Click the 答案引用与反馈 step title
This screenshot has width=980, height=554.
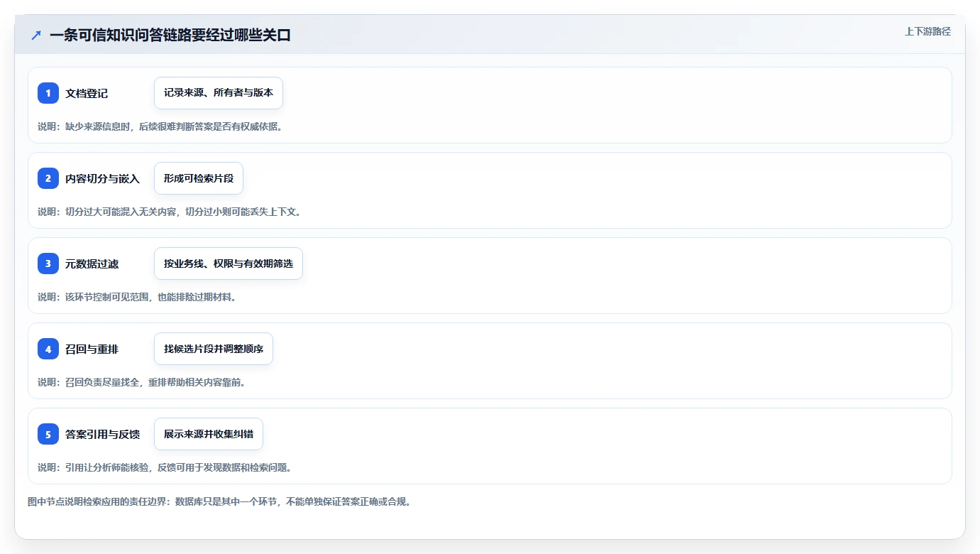103,434
